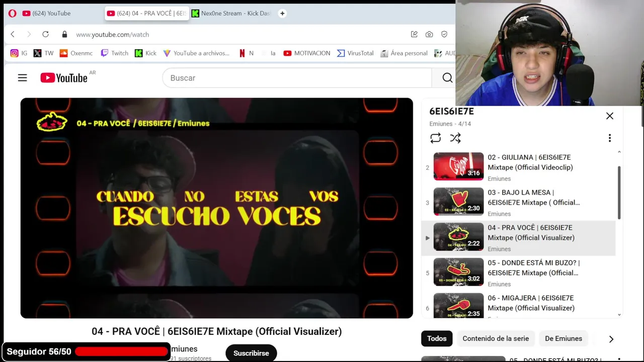The width and height of the screenshot is (644, 362).
Task: Go back with the browser back arrow
Action: point(13,34)
